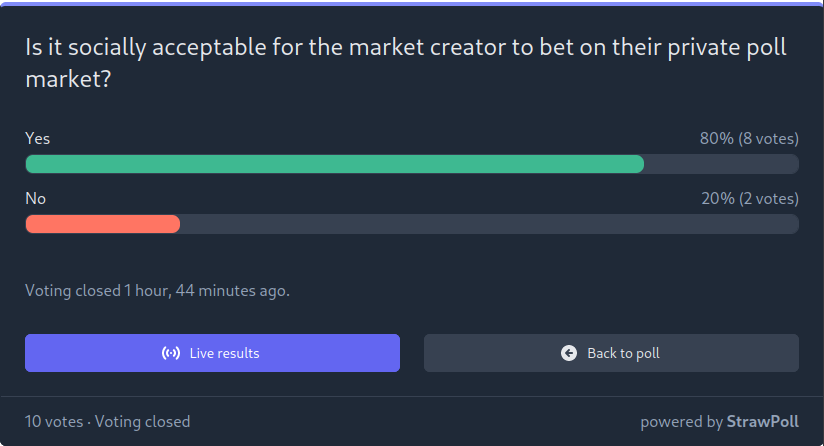The height and width of the screenshot is (446, 824).
Task: Click the green Yes result bar
Action: coord(335,164)
